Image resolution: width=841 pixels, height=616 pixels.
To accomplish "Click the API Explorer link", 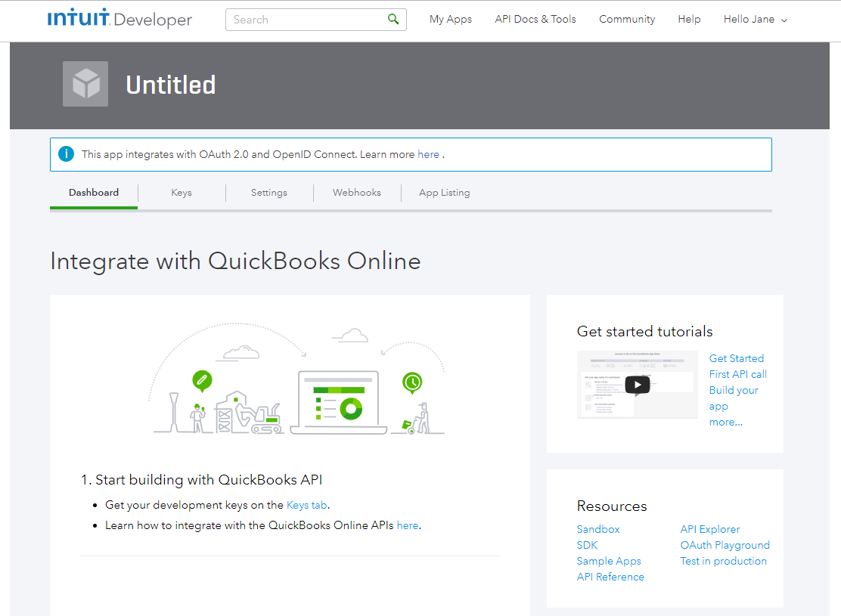I will click(709, 529).
